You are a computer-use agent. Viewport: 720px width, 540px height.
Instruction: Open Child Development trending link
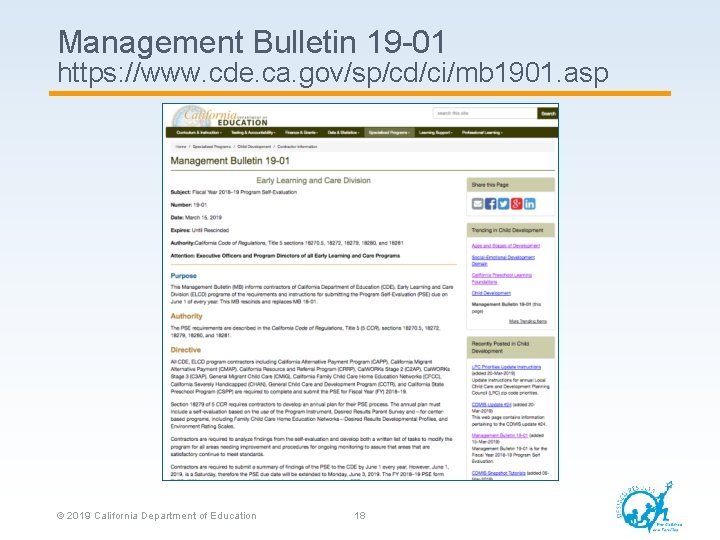point(491,293)
